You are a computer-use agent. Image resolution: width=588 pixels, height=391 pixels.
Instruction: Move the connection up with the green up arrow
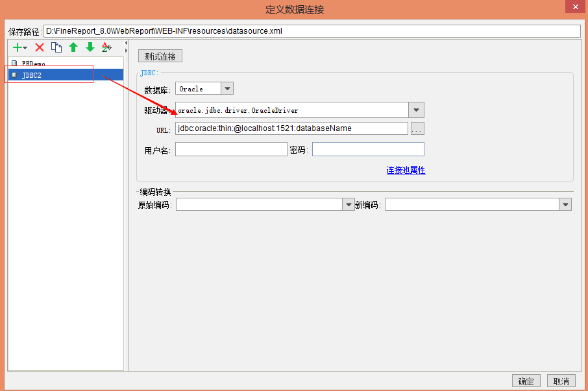[73, 47]
